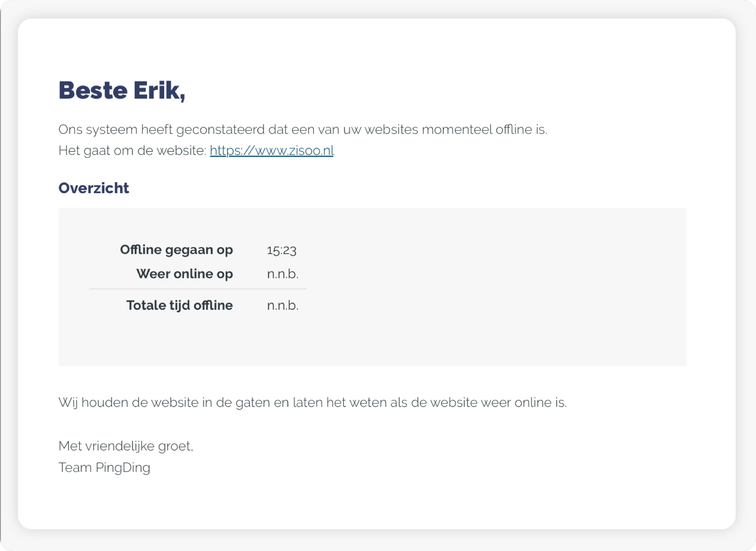Select the "Overzicht" section heading

tap(94, 188)
